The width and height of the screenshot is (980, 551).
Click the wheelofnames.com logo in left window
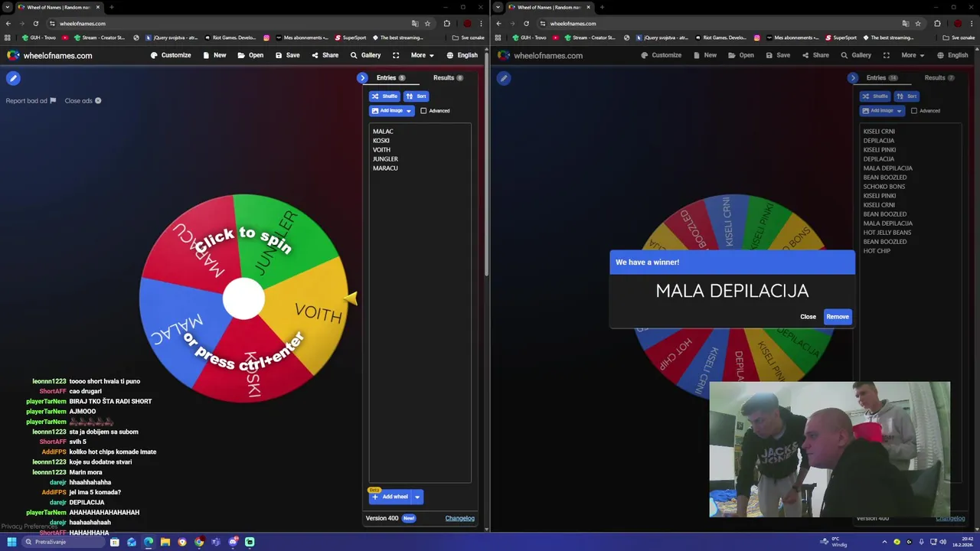pyautogui.click(x=50, y=55)
